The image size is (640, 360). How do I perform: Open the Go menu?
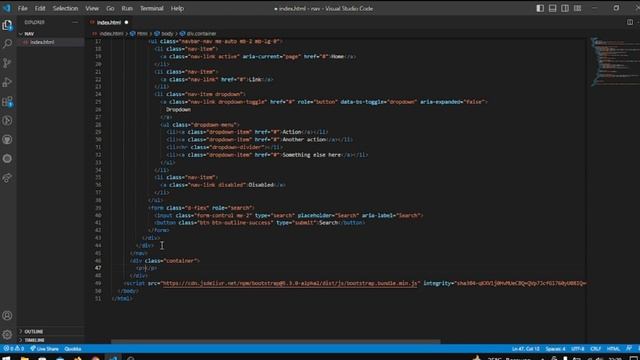[x=110, y=8]
